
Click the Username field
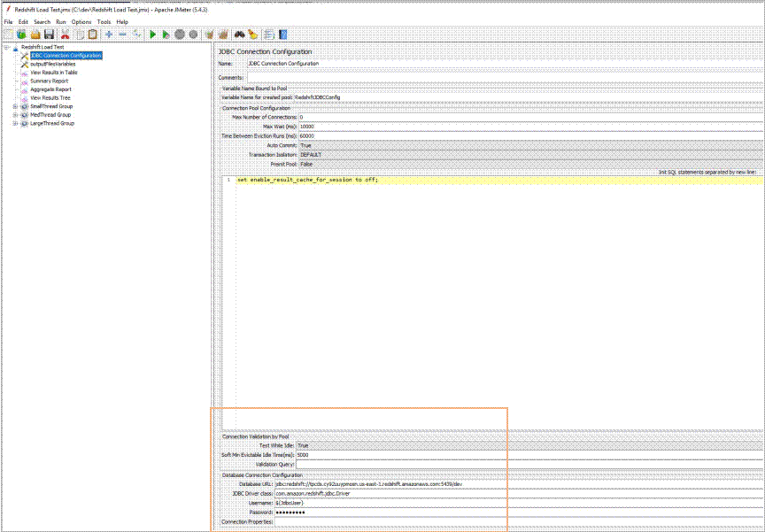519,503
